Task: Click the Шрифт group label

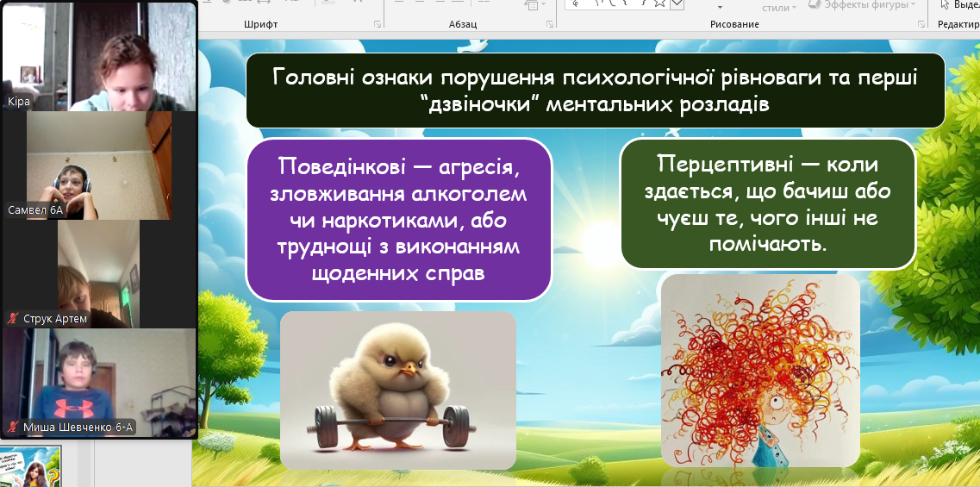Action: point(260,24)
